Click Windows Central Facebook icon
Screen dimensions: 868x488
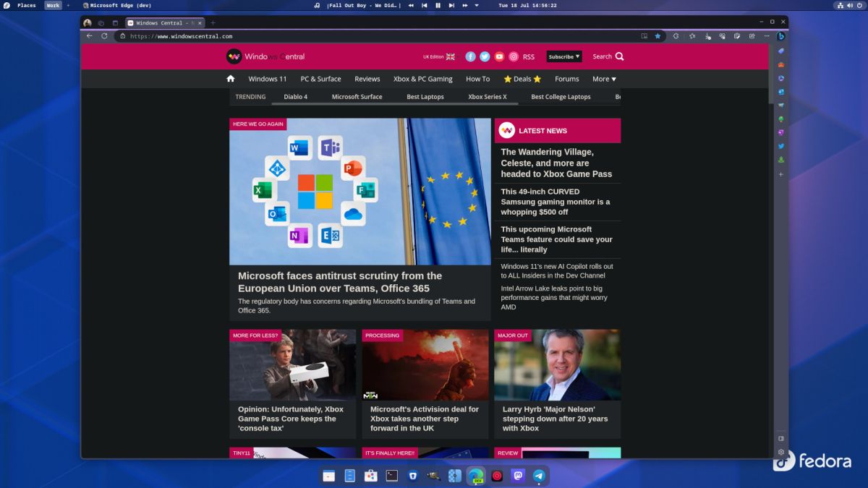point(470,56)
